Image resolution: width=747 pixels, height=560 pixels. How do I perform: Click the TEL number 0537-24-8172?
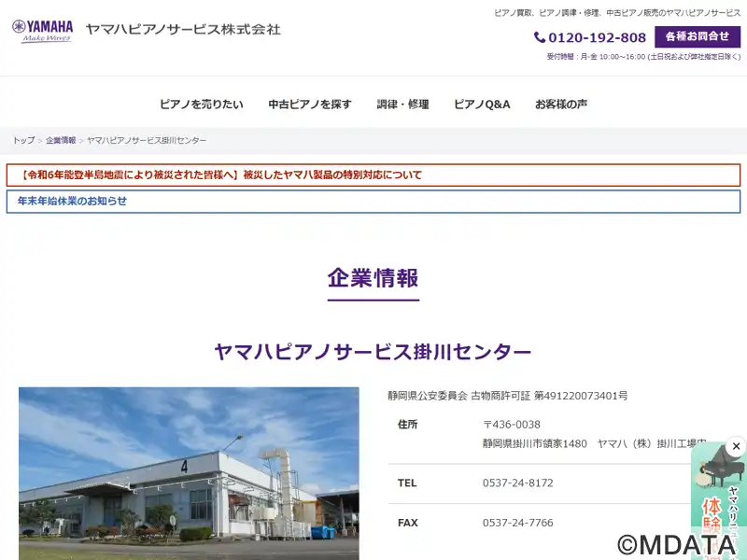click(x=518, y=483)
